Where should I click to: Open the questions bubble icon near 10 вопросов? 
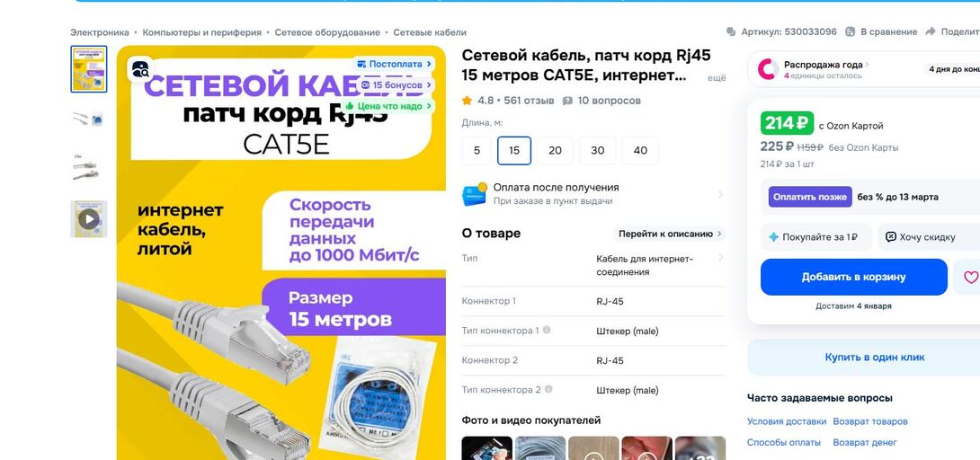(x=567, y=101)
